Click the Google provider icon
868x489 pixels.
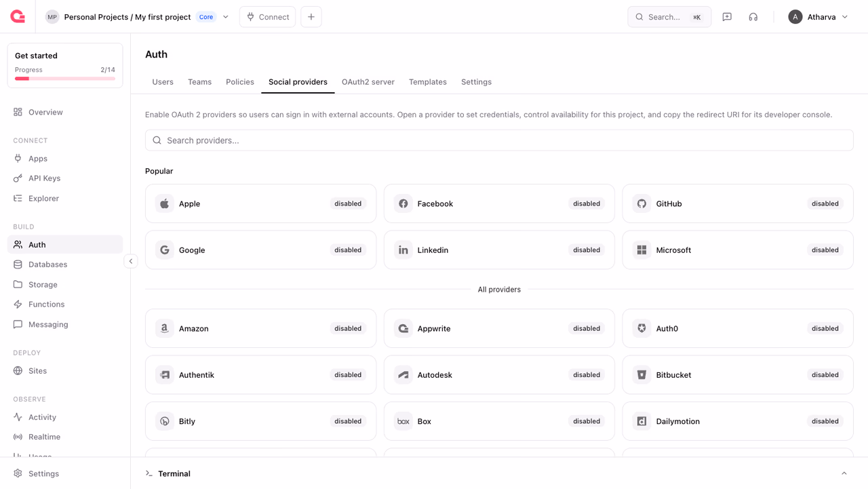click(165, 250)
